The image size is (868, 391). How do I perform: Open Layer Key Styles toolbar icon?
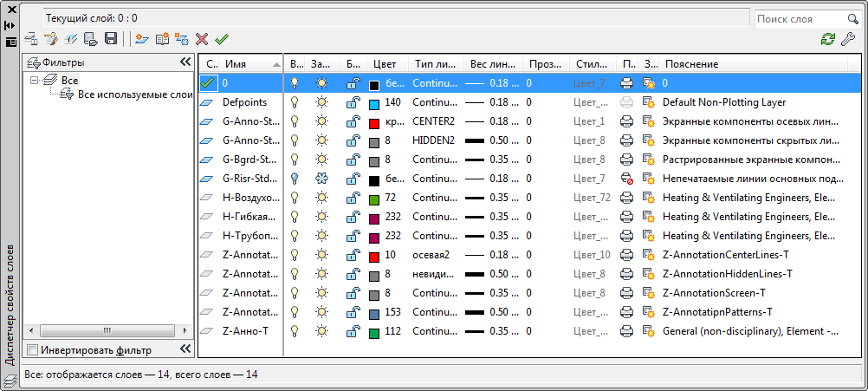tap(71, 39)
